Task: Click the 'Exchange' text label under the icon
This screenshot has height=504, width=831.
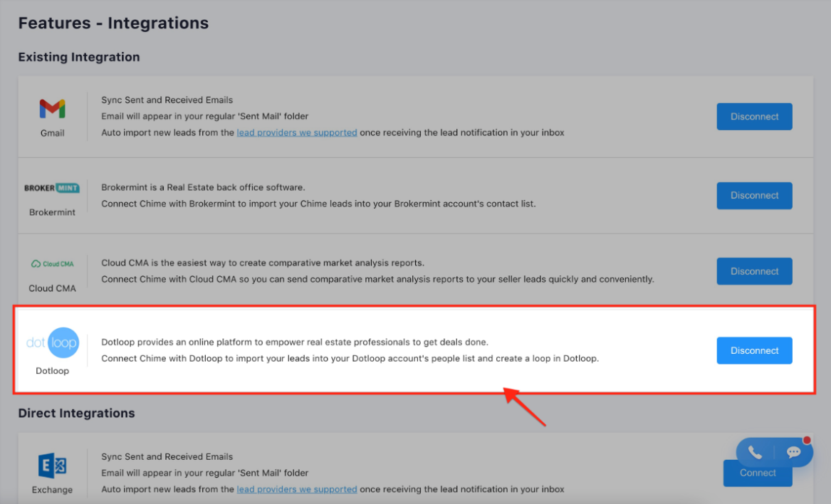Action: tap(52, 490)
